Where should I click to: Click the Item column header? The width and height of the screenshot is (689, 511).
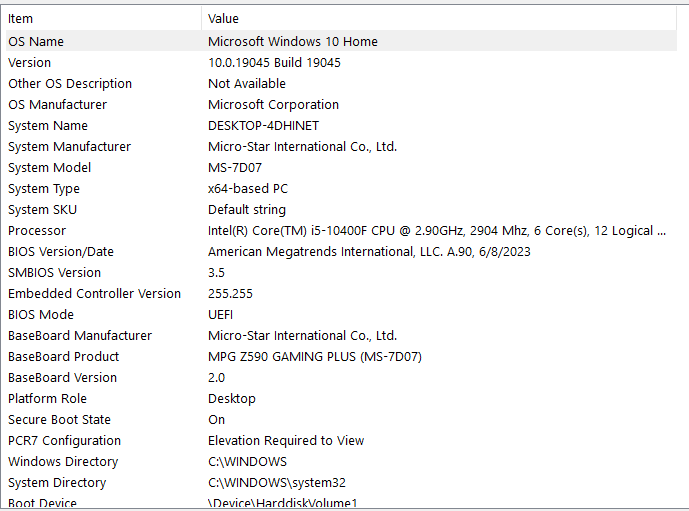point(20,19)
